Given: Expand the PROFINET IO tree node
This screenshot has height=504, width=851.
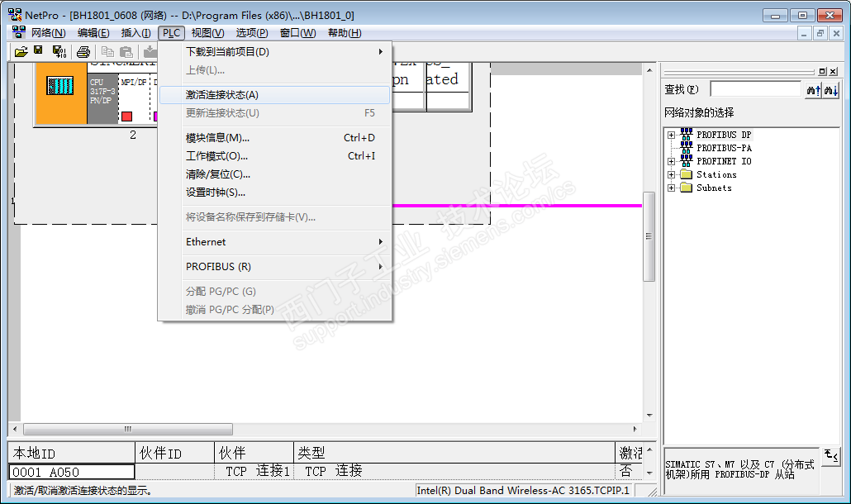Looking at the screenshot, I should pos(672,161).
